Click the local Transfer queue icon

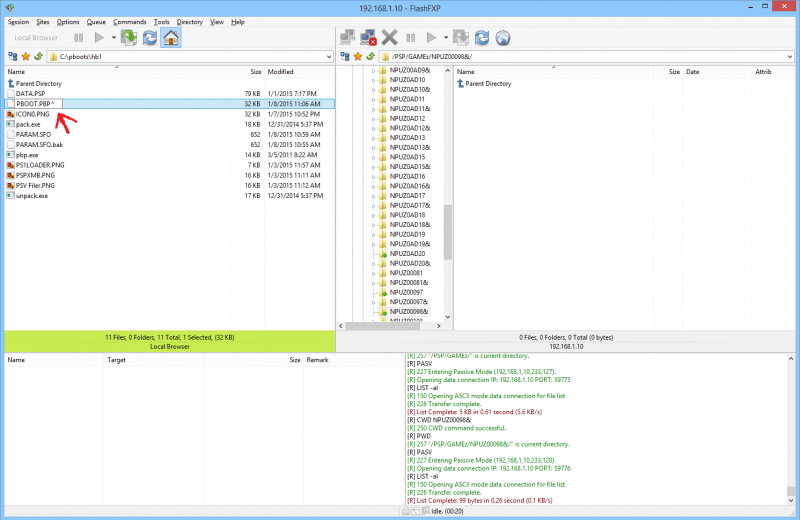tap(129, 38)
